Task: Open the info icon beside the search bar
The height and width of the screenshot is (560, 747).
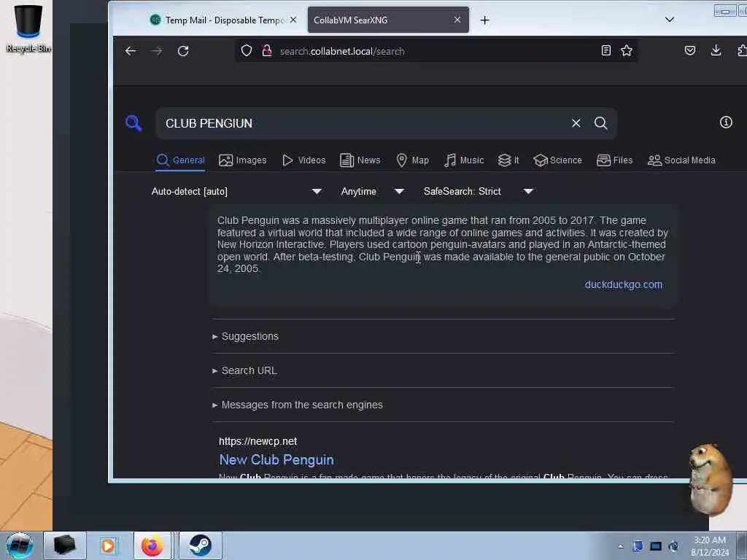Action: (726, 122)
